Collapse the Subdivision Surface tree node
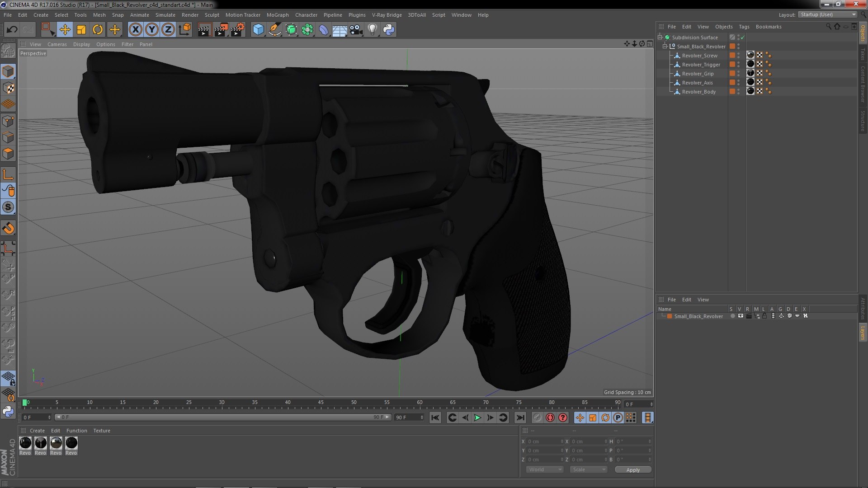Image resolution: width=868 pixels, height=488 pixels. coord(660,38)
